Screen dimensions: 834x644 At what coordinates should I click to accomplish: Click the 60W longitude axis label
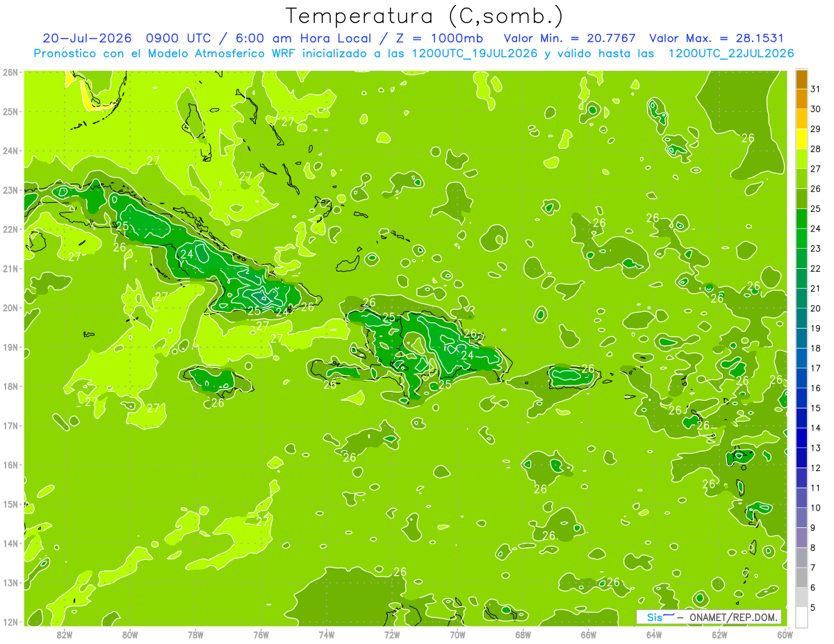[x=785, y=634]
